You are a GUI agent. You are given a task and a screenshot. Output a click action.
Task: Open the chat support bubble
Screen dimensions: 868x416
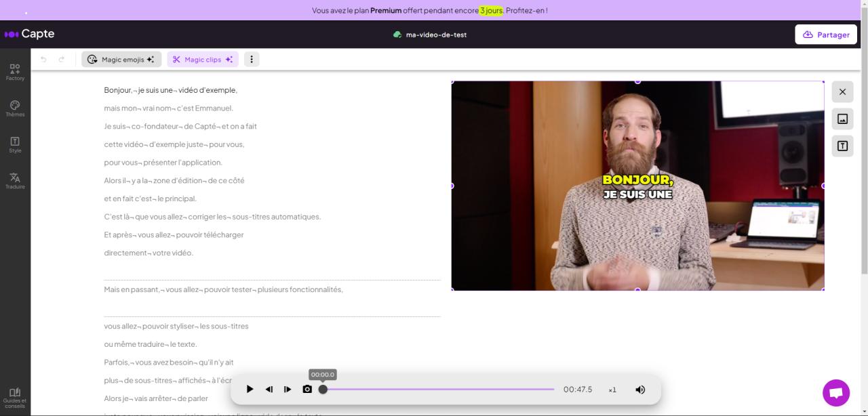836,393
